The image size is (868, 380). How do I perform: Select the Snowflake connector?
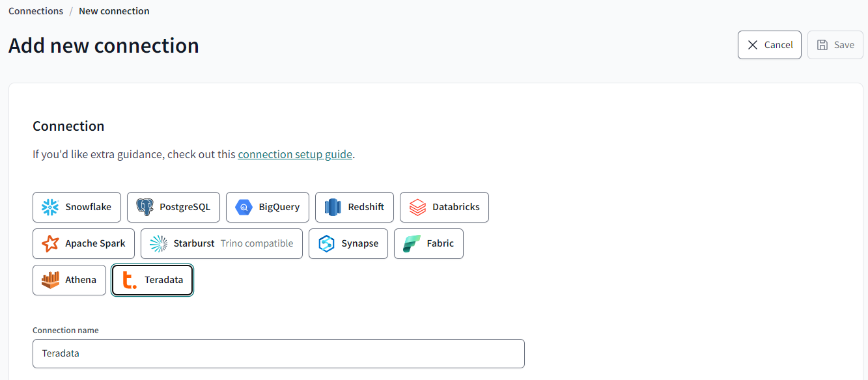76,207
